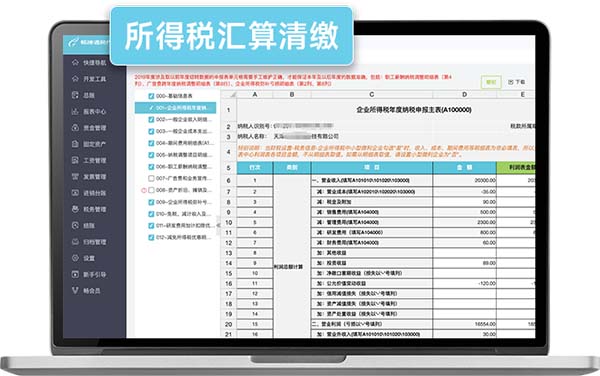The width and height of the screenshot is (600, 376).
Task: Open 设置 gear icon in sidebar
Action: point(75,258)
